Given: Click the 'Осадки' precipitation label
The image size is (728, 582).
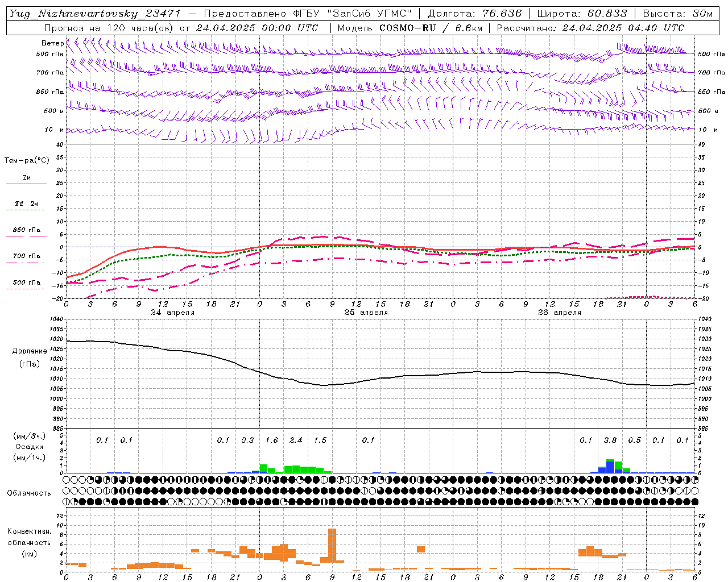Looking at the screenshot, I should click(x=30, y=447).
